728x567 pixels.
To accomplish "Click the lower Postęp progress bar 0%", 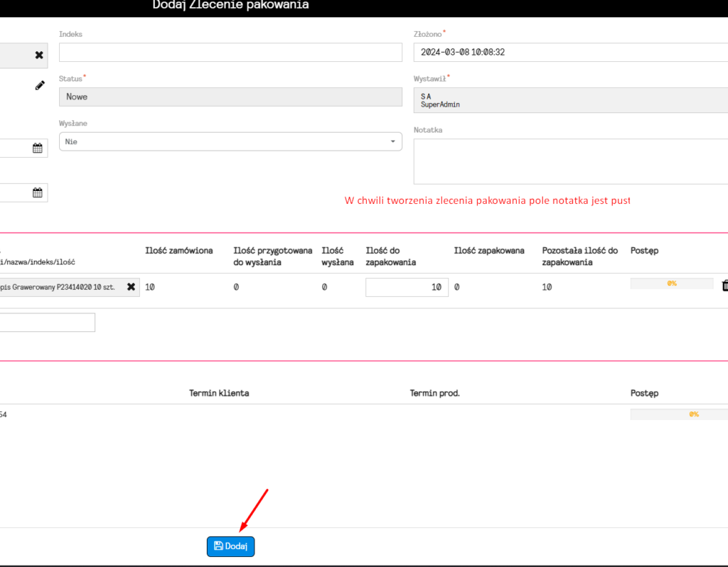I will (x=679, y=414).
